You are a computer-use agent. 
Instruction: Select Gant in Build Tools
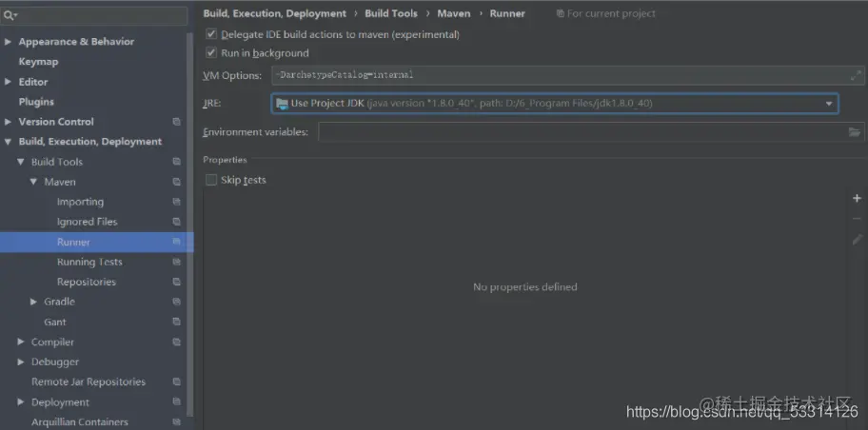pyautogui.click(x=55, y=322)
